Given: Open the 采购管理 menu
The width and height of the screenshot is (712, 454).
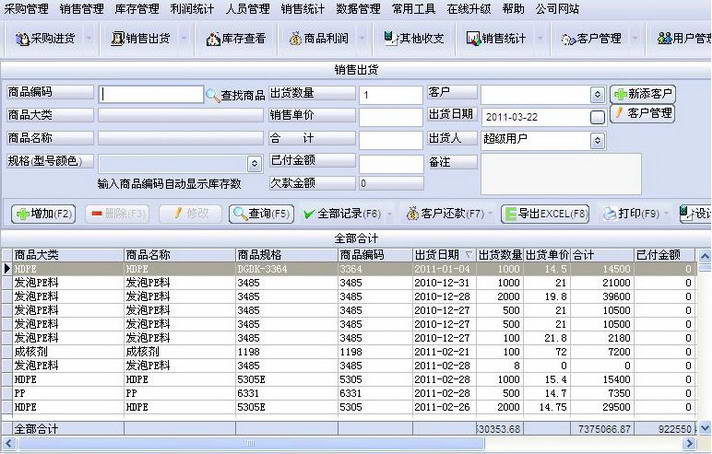Looking at the screenshot, I should [x=26, y=9].
